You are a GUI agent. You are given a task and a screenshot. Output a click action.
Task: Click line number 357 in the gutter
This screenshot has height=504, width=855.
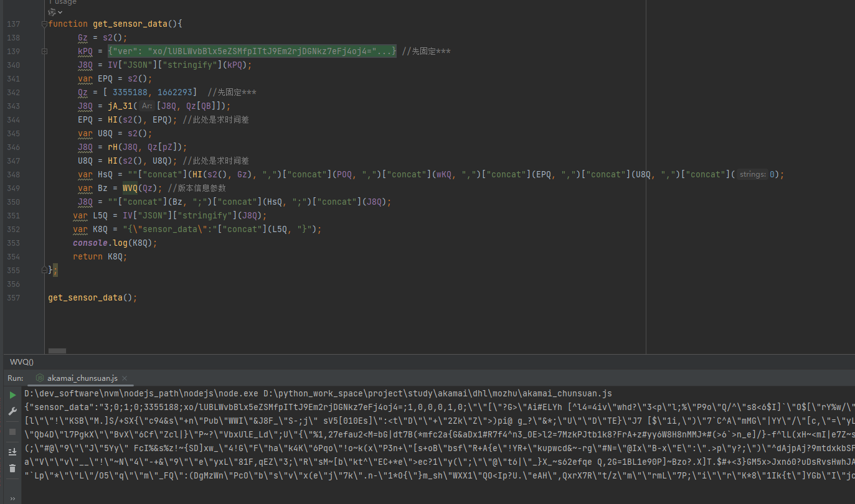14,298
